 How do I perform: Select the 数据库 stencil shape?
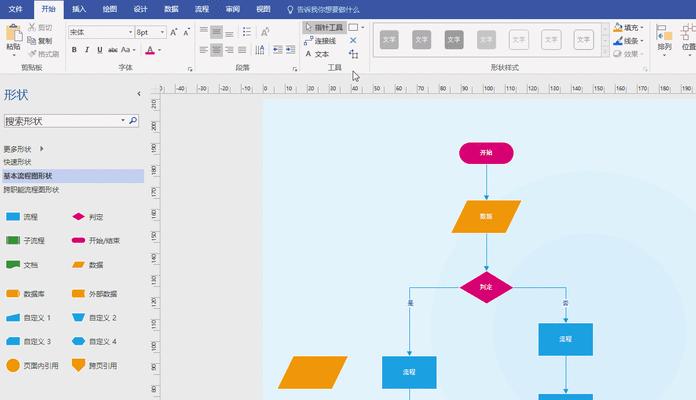13,293
